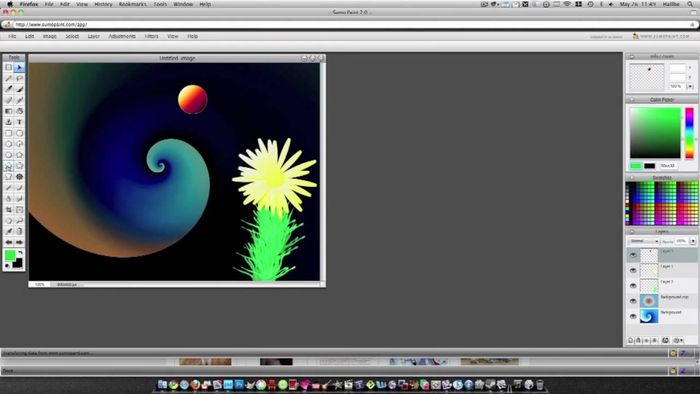Select the Line tool

(x=8, y=187)
